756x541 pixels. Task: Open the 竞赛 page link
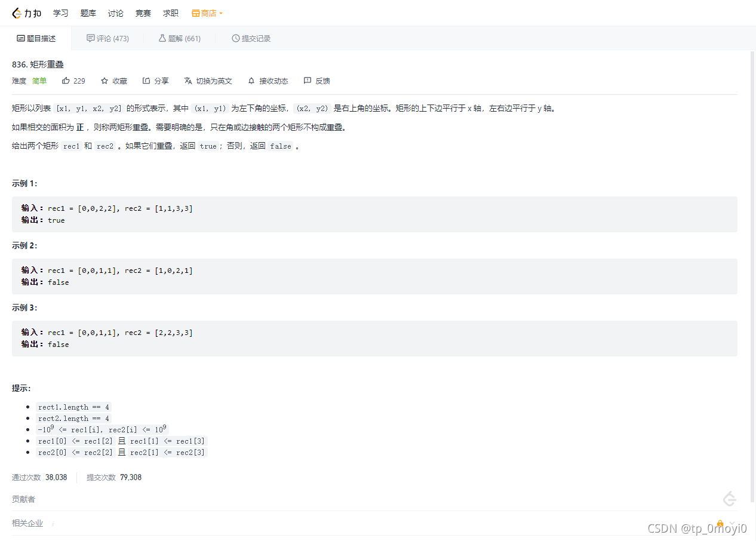coord(143,13)
